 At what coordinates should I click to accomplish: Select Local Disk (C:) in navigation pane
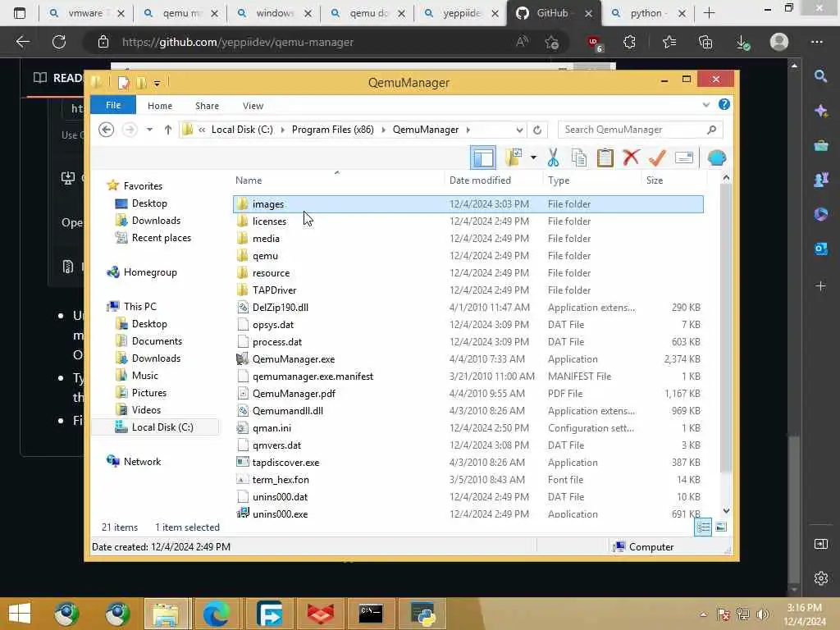click(155, 427)
